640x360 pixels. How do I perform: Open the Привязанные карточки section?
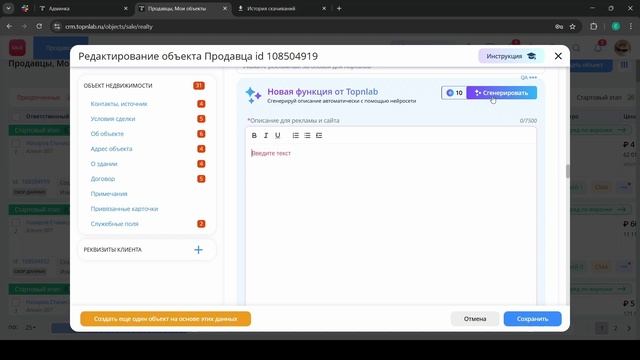pos(124,209)
